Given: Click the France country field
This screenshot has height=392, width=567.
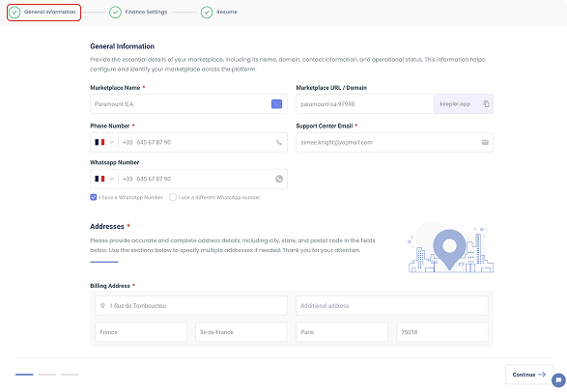Looking at the screenshot, I should tap(141, 332).
